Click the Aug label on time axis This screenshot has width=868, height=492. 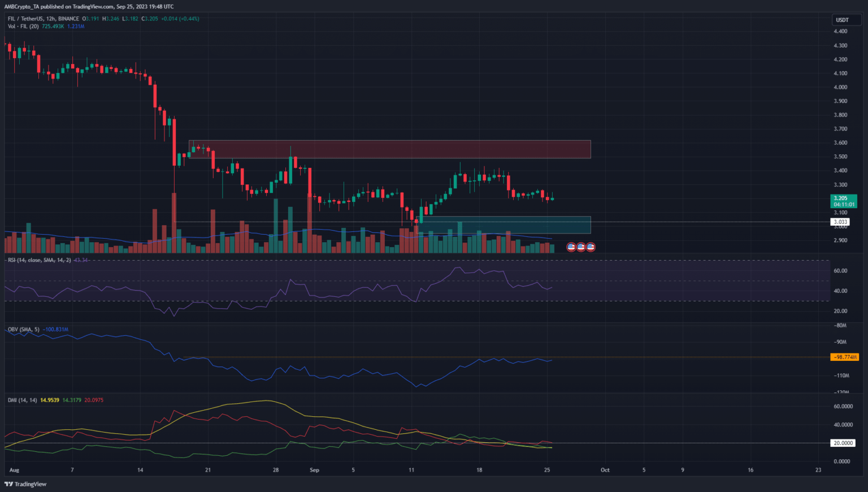(14, 470)
